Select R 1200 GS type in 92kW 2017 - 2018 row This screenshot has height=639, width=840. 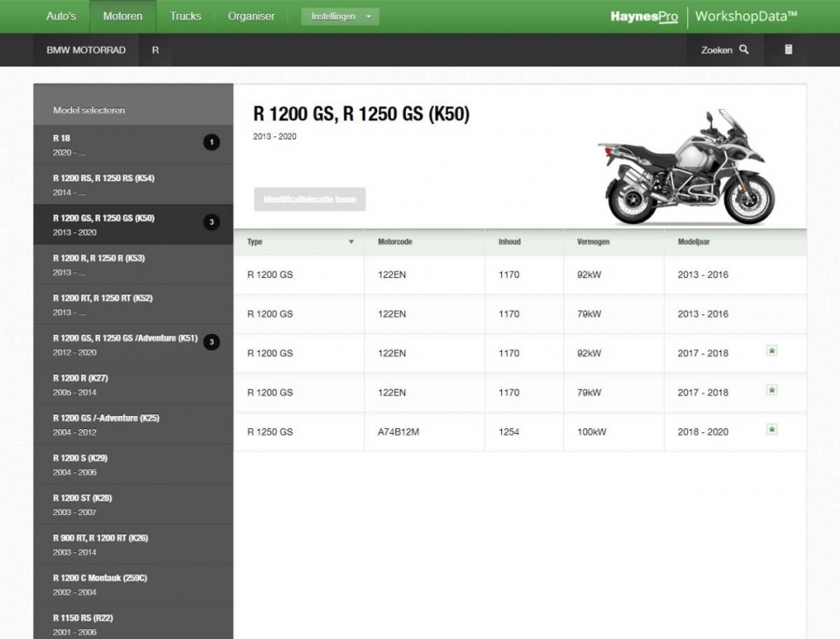point(270,353)
